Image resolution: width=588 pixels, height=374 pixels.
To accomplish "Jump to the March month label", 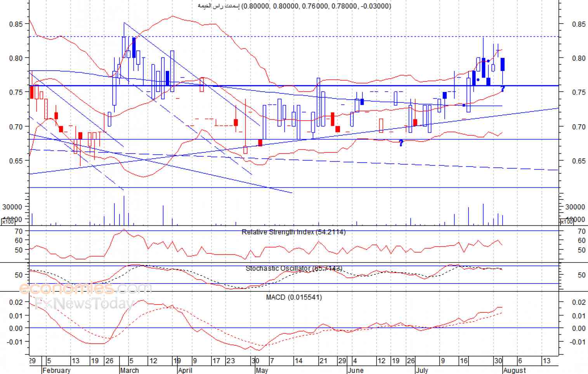I will click(130, 370).
